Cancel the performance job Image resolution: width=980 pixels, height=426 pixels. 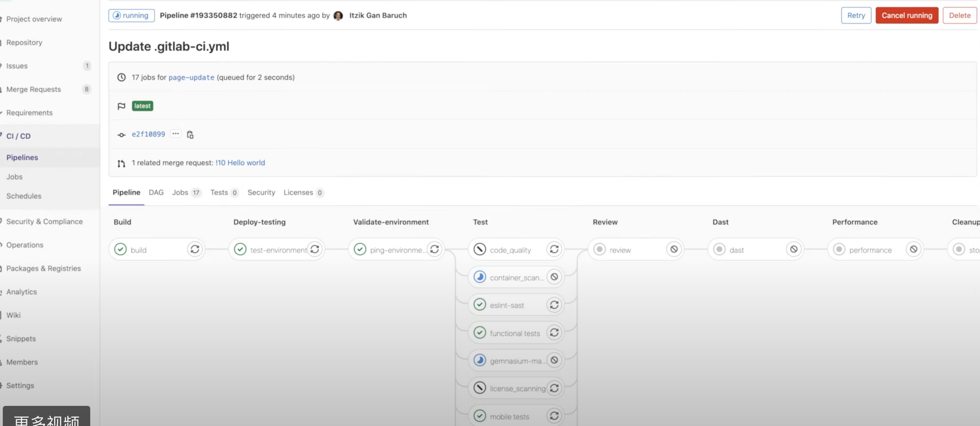(913, 249)
